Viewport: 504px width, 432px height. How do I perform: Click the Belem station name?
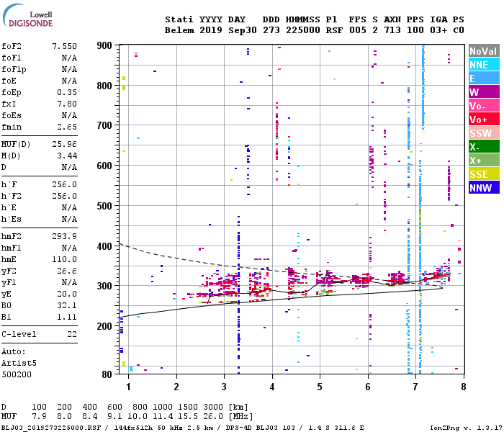179,30
